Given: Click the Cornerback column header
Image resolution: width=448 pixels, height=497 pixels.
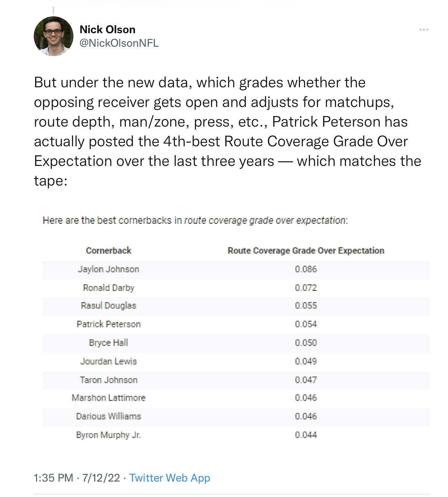Looking at the screenshot, I should coord(108,251).
